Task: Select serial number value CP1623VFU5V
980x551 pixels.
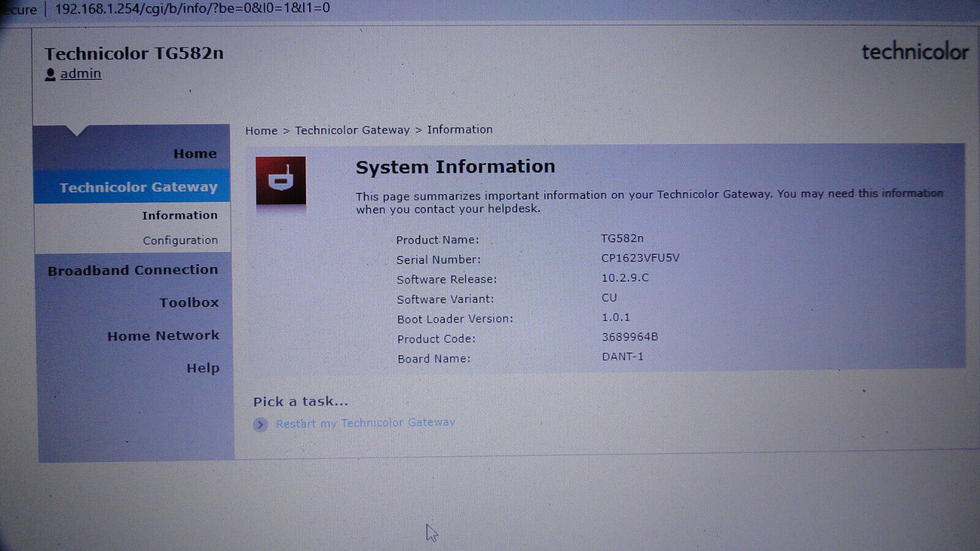Action: click(x=640, y=258)
